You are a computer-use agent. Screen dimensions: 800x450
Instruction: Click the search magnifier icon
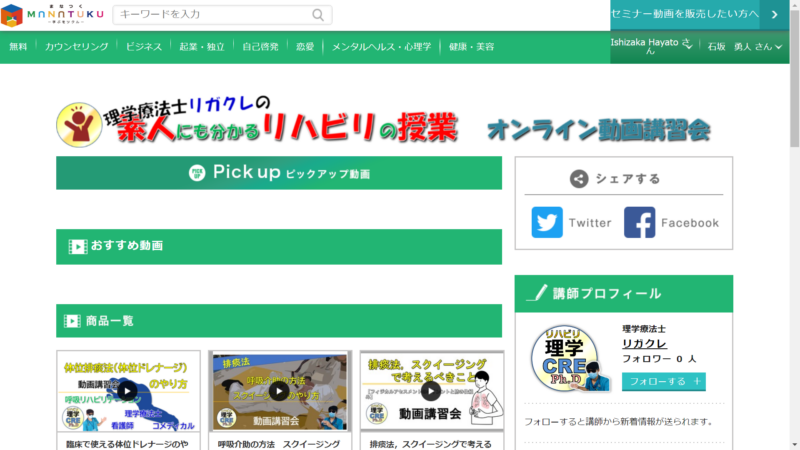pyautogui.click(x=318, y=15)
